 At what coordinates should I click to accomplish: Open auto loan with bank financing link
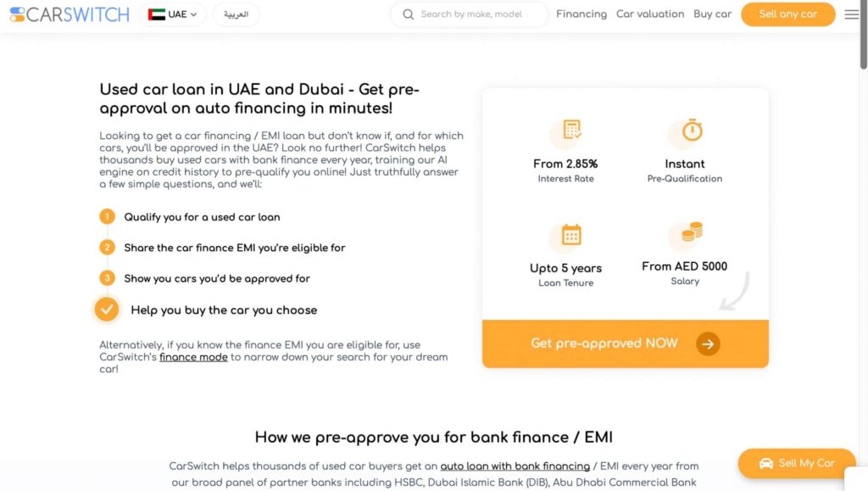coord(515,466)
